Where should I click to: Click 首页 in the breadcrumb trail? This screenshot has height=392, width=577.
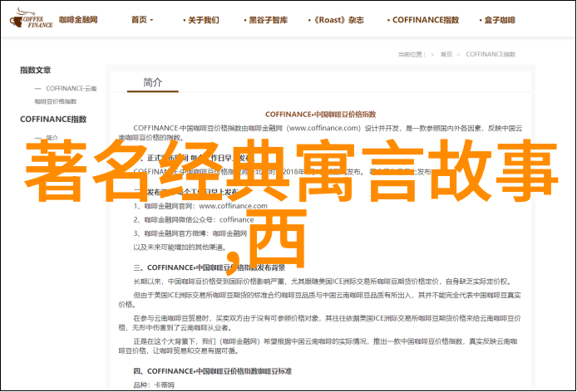point(446,55)
